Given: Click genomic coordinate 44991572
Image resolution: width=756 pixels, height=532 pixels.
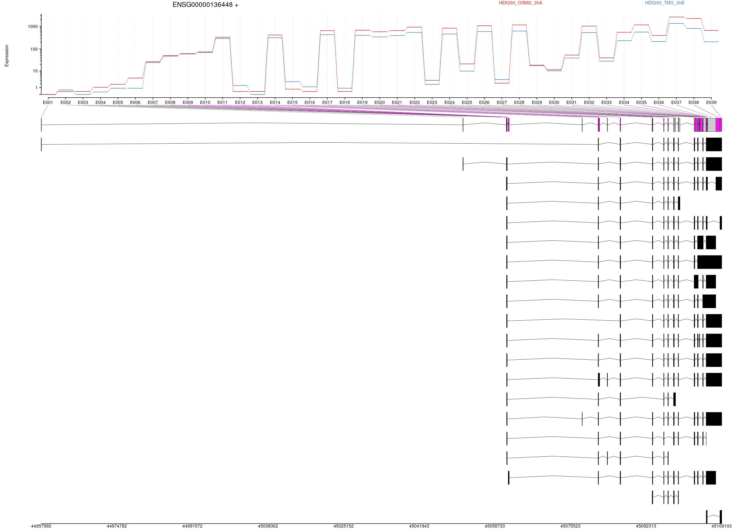Looking at the screenshot, I should point(192,526).
